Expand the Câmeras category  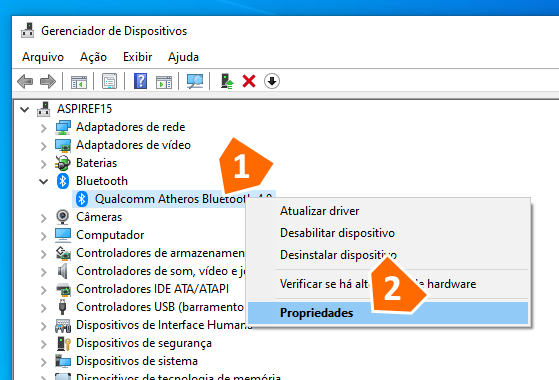click(43, 218)
